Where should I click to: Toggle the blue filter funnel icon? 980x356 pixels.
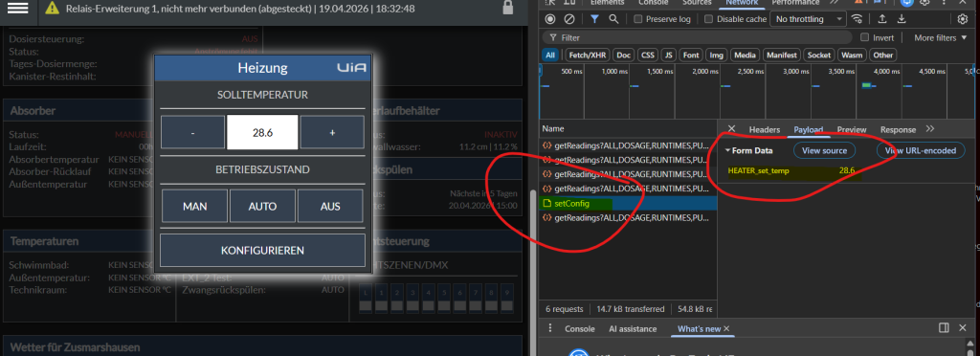(594, 19)
